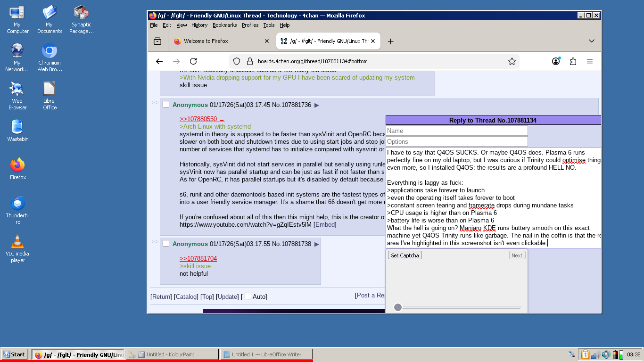Open the Firefox View icon in the tab strip
Image resolution: width=644 pixels, height=362 pixels.
pos(157,41)
